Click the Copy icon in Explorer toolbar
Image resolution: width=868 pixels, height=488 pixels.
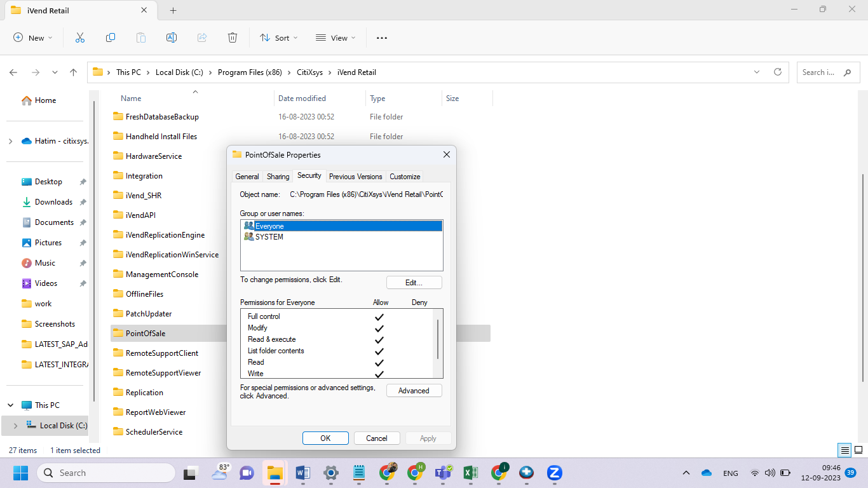point(111,38)
